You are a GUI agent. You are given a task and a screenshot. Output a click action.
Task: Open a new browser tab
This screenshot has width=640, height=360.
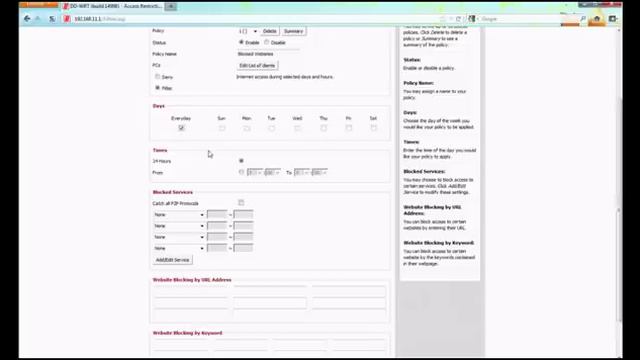[x=171, y=7]
